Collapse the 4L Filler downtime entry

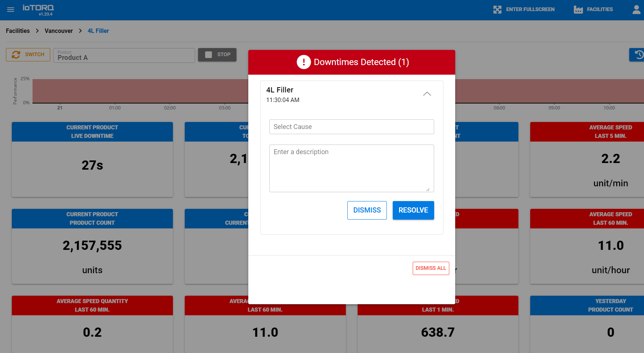click(x=427, y=94)
